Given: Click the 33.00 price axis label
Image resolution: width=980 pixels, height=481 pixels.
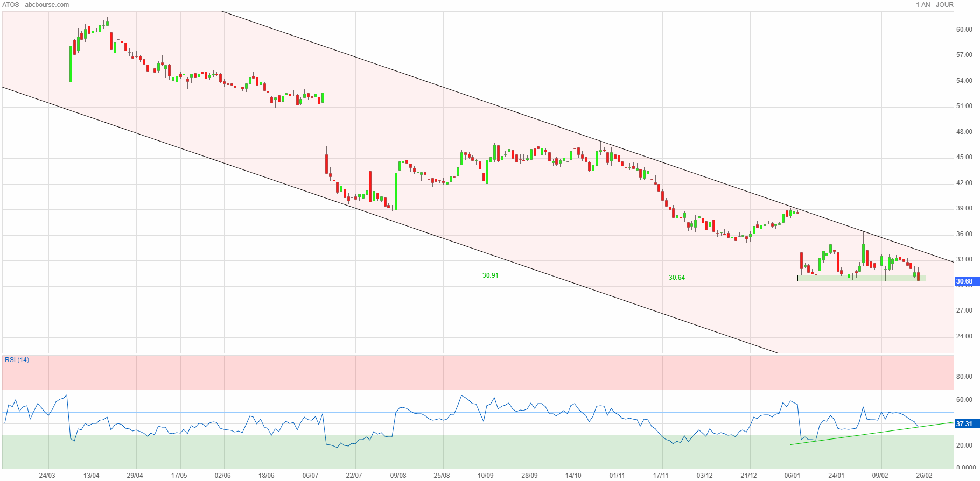Looking at the screenshot, I should (x=964, y=259).
